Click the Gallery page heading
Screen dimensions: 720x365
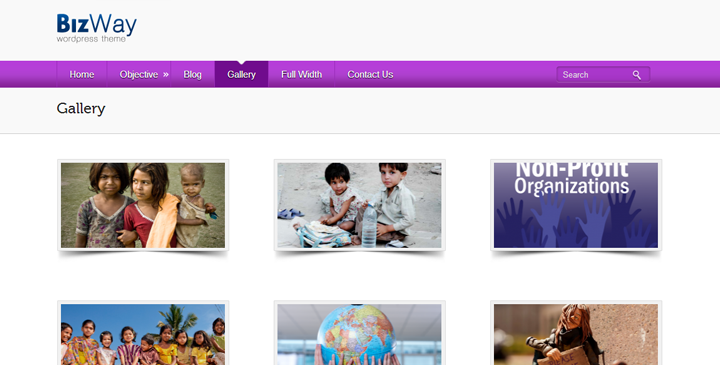pos(81,109)
